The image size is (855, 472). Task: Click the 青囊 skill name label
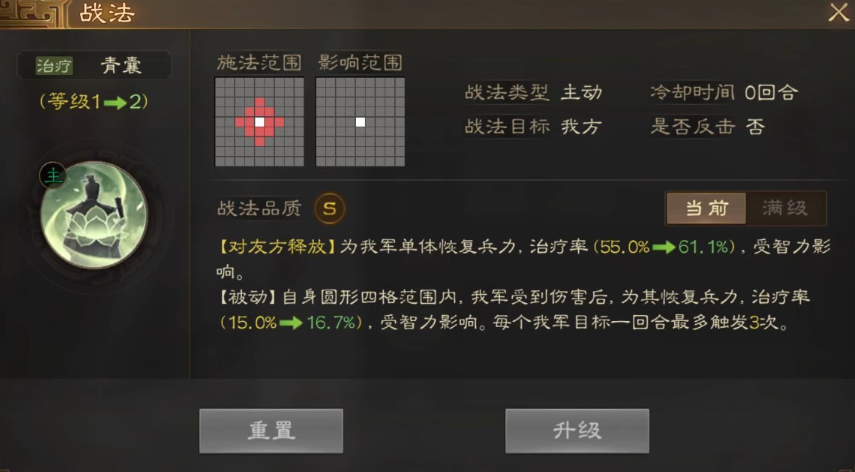tap(121, 66)
